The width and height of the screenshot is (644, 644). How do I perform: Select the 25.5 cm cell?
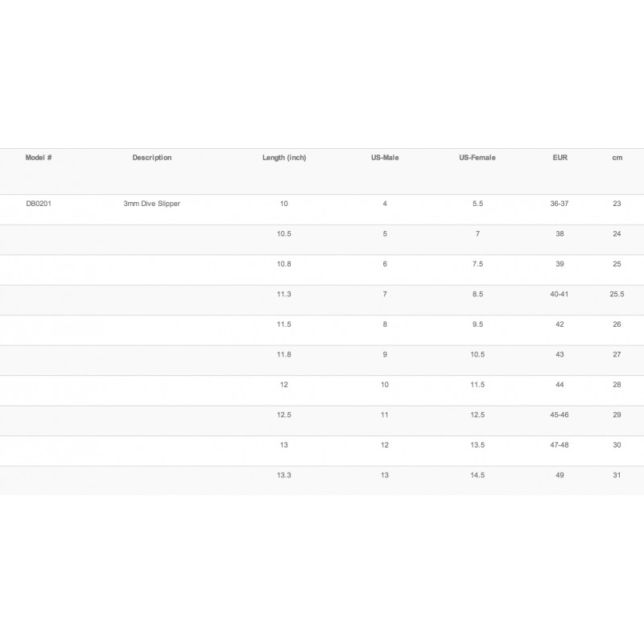[x=617, y=295]
